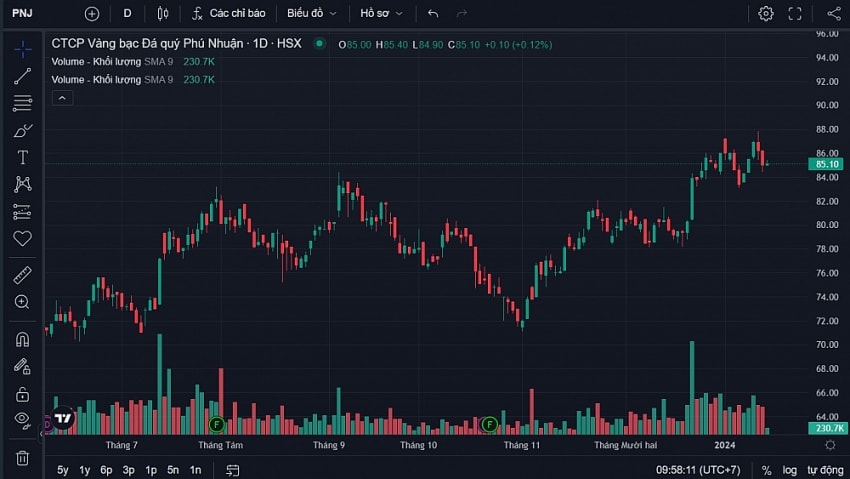
Task: Open the Các chỉ báo indicators dialog
Action: (x=228, y=14)
